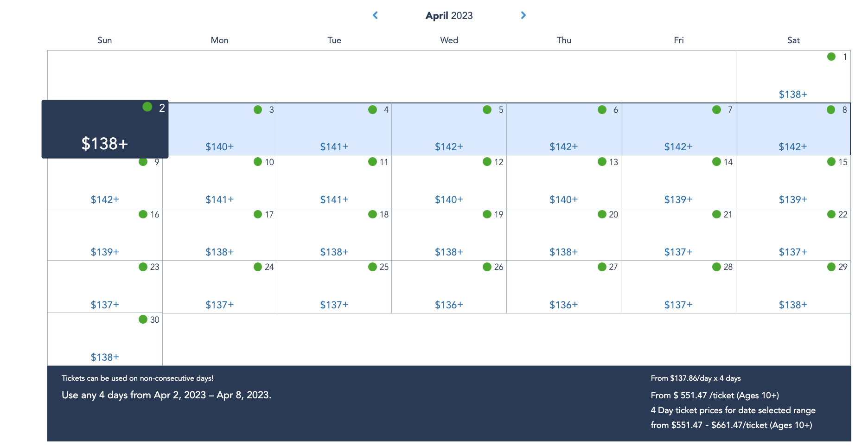Go to next month arrow
868x447 pixels.
tap(523, 15)
